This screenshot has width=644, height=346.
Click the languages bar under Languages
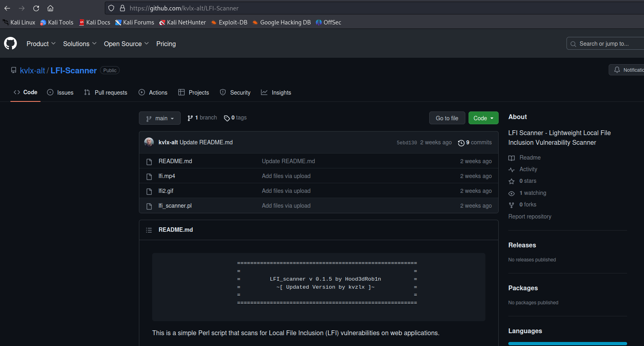[568, 344]
